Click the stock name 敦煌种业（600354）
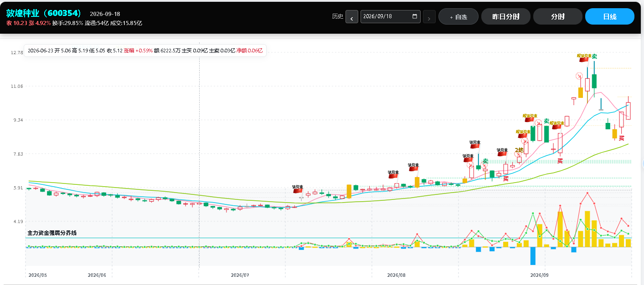The image size is (644, 285). pos(44,13)
